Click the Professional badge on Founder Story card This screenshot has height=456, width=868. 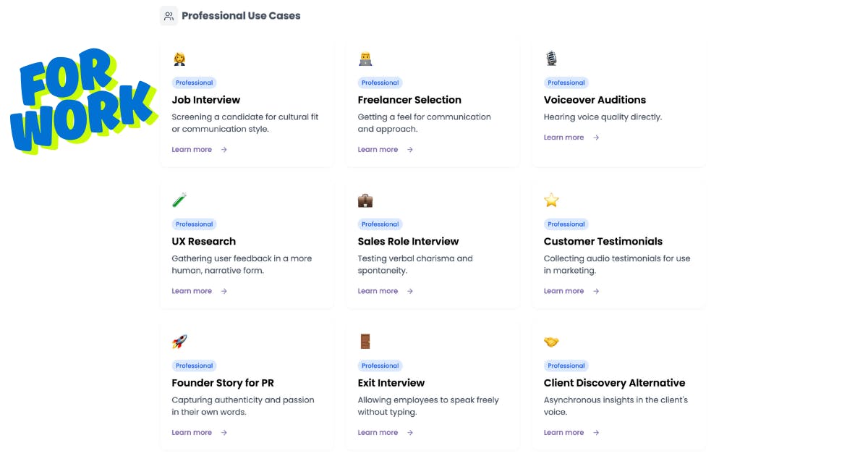point(194,366)
